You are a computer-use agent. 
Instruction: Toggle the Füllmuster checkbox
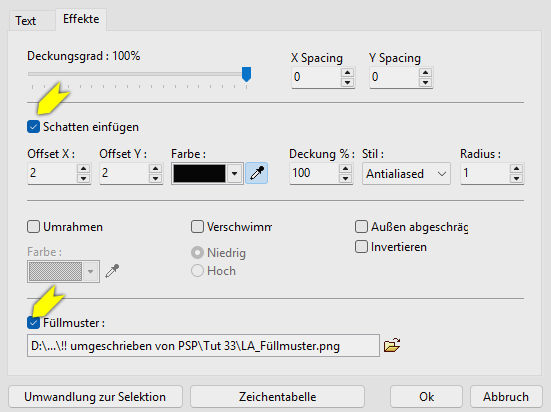33,322
